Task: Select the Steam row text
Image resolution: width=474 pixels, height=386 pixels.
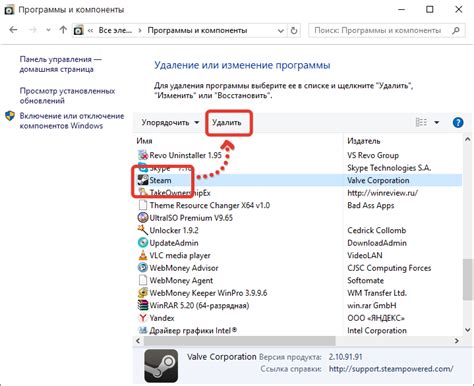Action: click(x=160, y=180)
